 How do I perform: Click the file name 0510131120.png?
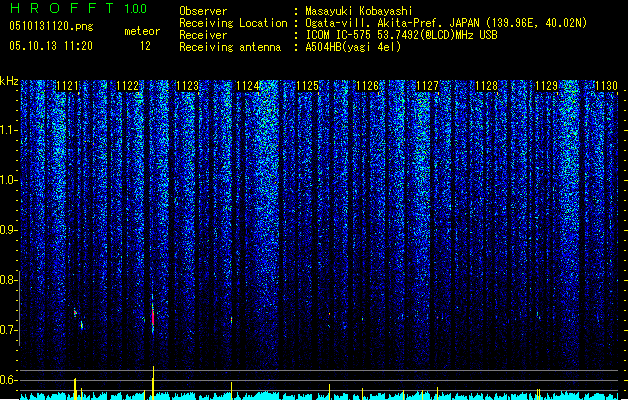(51, 26)
